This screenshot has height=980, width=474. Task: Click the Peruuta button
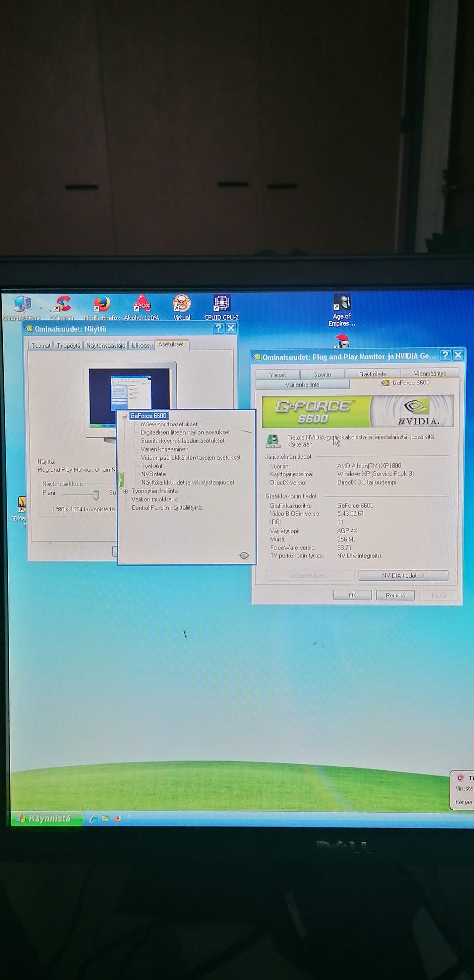(395, 595)
